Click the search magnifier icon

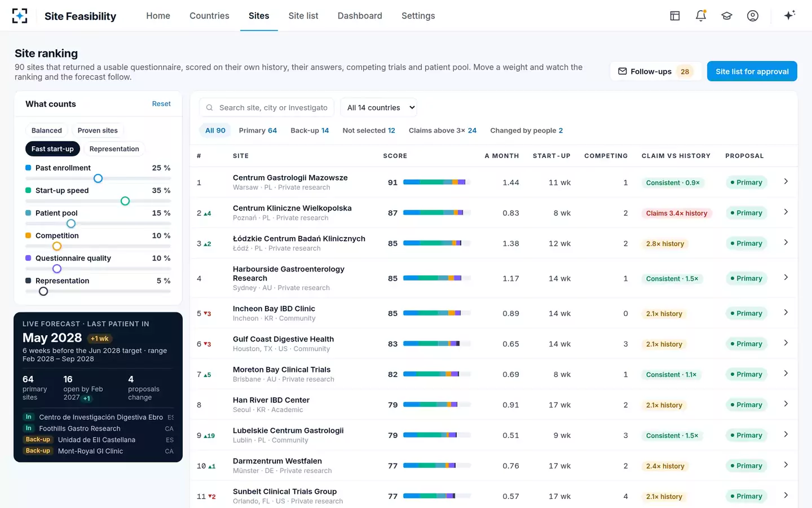[x=209, y=107]
